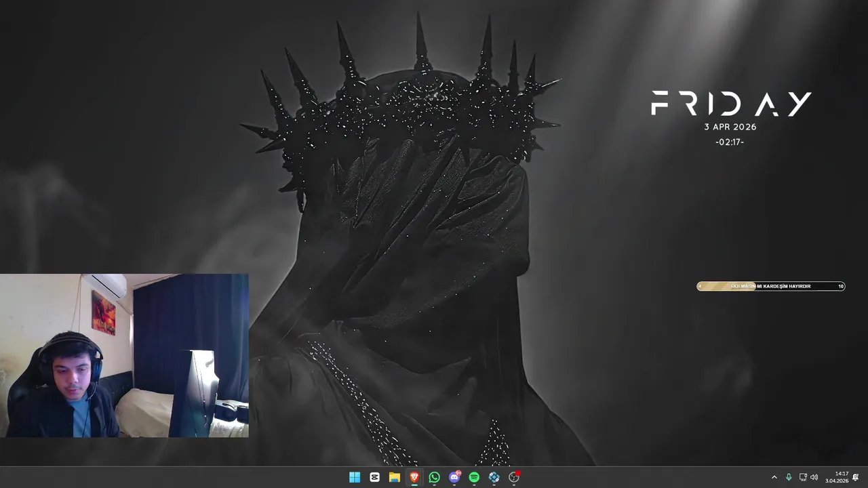The width and height of the screenshot is (868, 488).
Task: Launch CapCut from the taskbar
Action: (374, 477)
